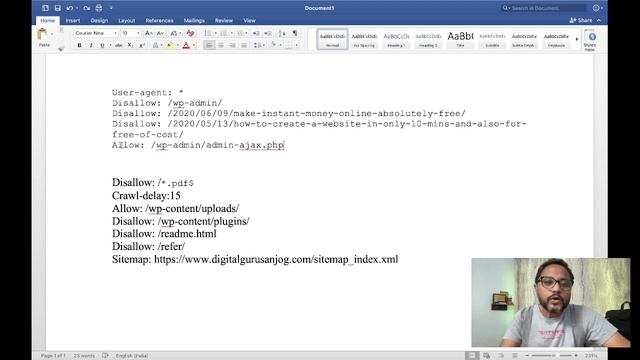The width and height of the screenshot is (640, 360).
Task: Click the Save icon in the title bar
Action: coord(58,8)
